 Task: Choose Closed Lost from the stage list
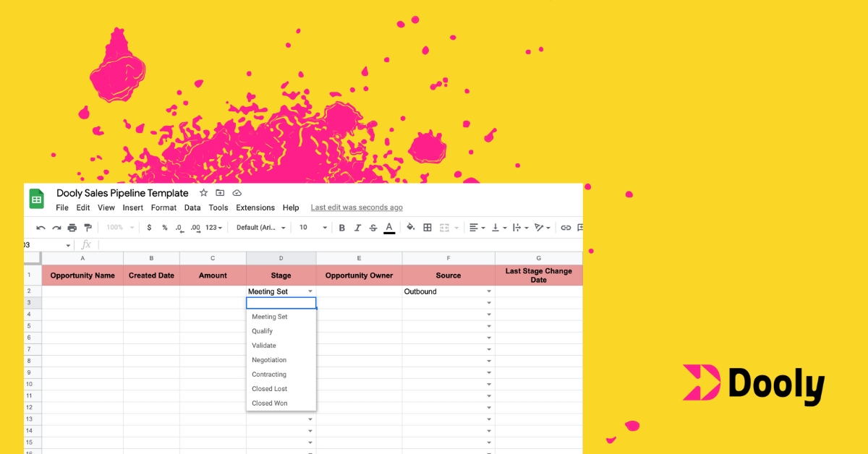281,389
